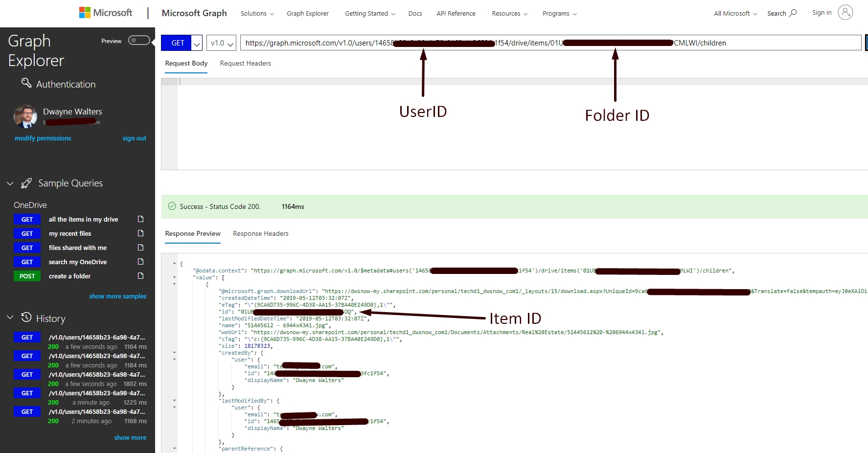Collapse the lastModifiedBy node in the JSON response
868x453 pixels.
[x=174, y=401]
